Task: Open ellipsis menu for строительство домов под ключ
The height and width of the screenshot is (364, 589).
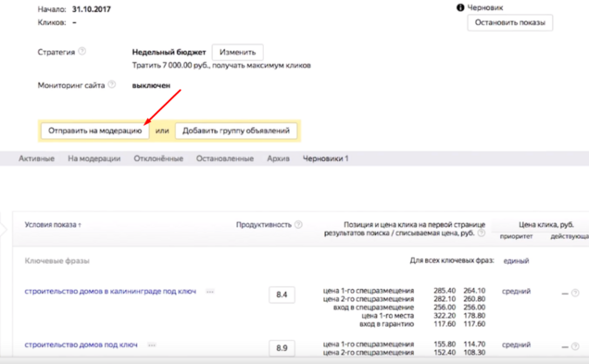Action: click(152, 345)
